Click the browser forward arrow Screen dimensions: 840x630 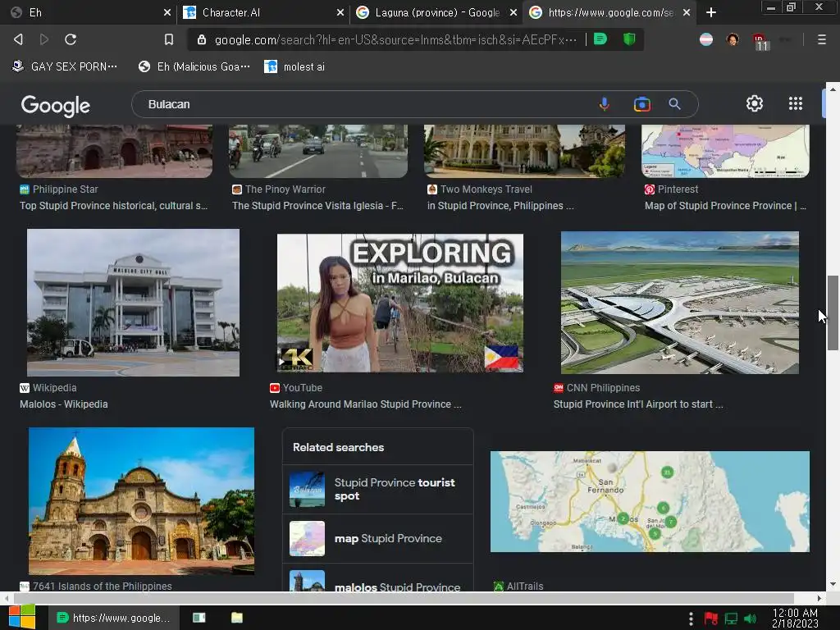[44, 39]
